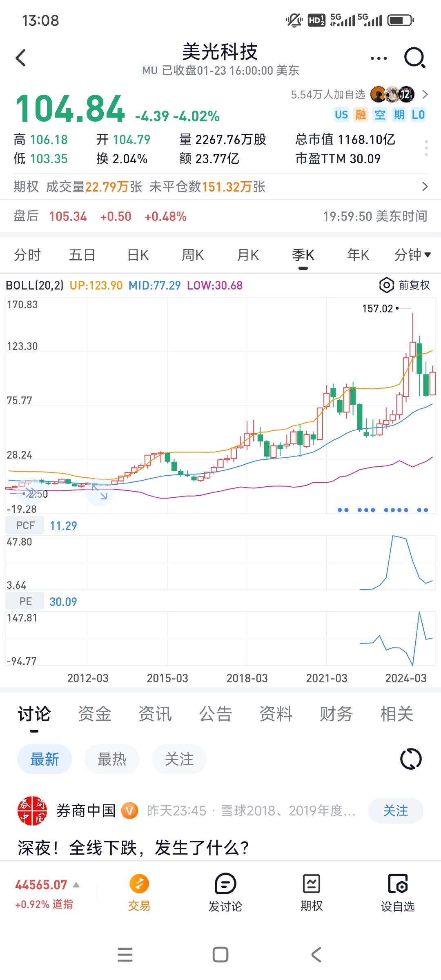The height and width of the screenshot is (980, 441).
Task: Tap the US market tag
Action: point(341,115)
